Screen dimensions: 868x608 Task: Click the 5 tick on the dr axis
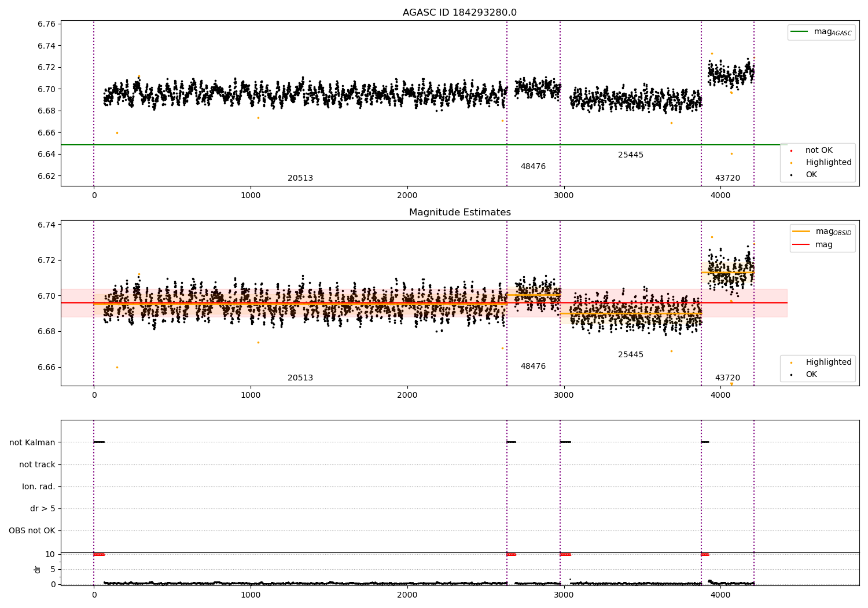point(53,570)
